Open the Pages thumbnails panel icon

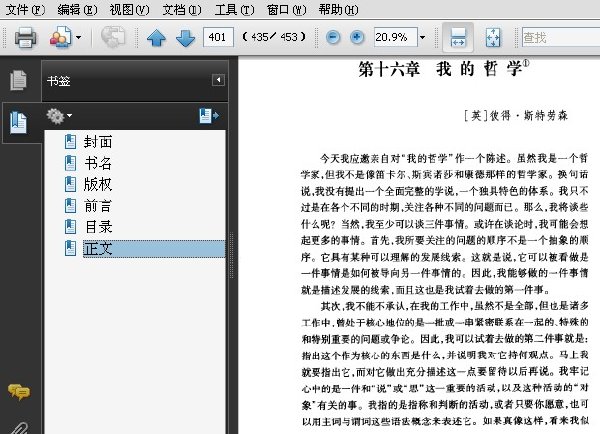[18, 80]
